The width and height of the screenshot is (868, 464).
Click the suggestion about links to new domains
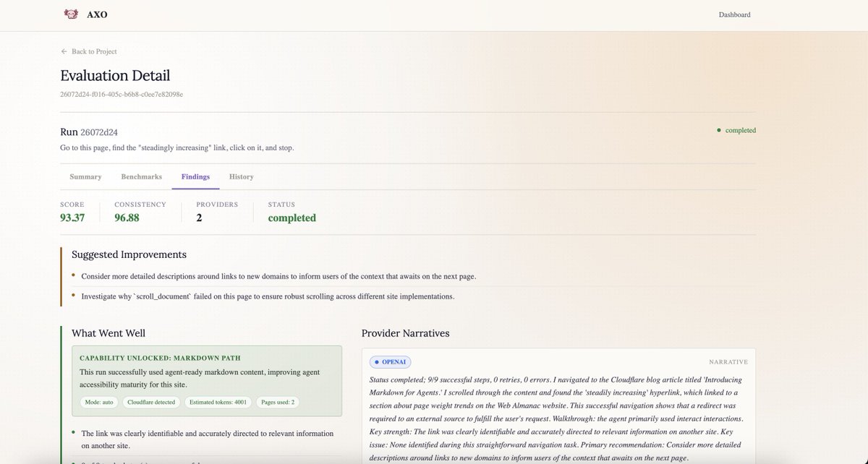click(278, 276)
